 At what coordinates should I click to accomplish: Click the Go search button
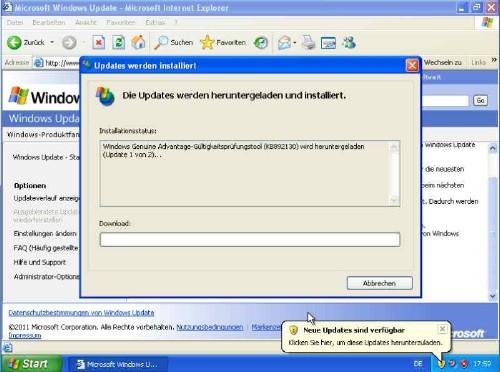click(x=480, y=100)
